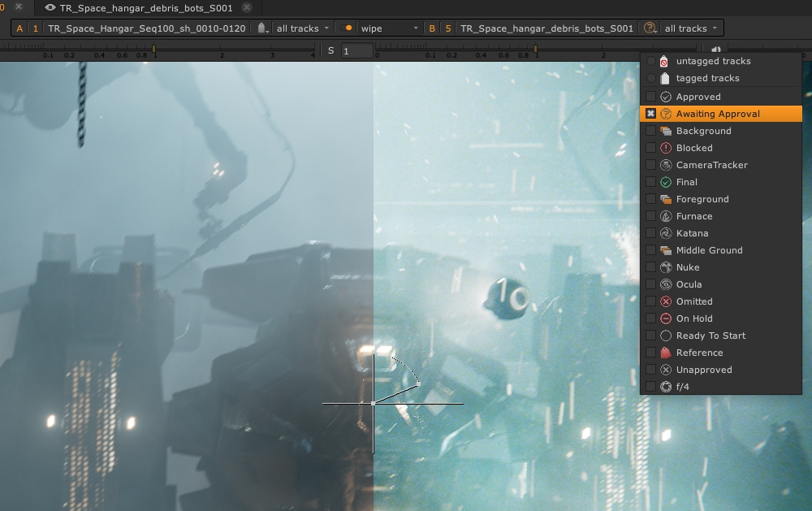Click the Nuke tag icon
The width and height of the screenshot is (812, 511).
[x=666, y=267]
